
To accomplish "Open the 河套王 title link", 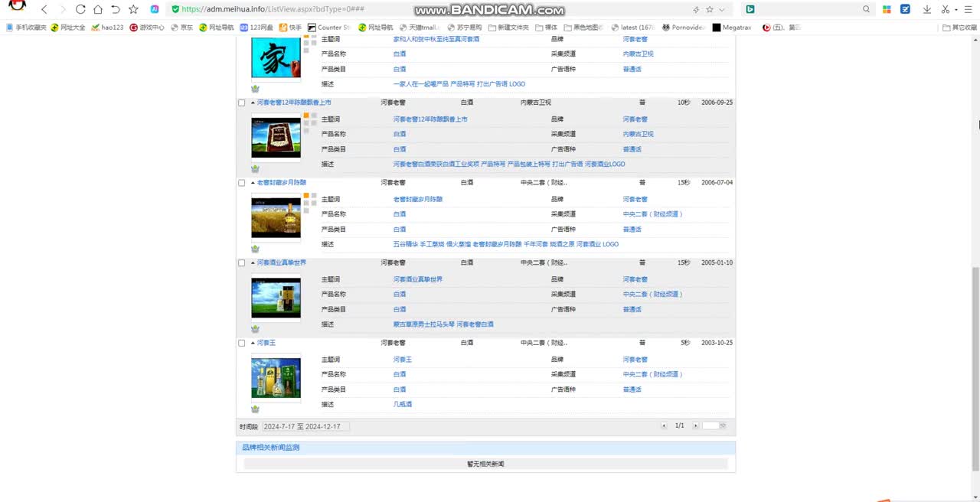I will [266, 343].
